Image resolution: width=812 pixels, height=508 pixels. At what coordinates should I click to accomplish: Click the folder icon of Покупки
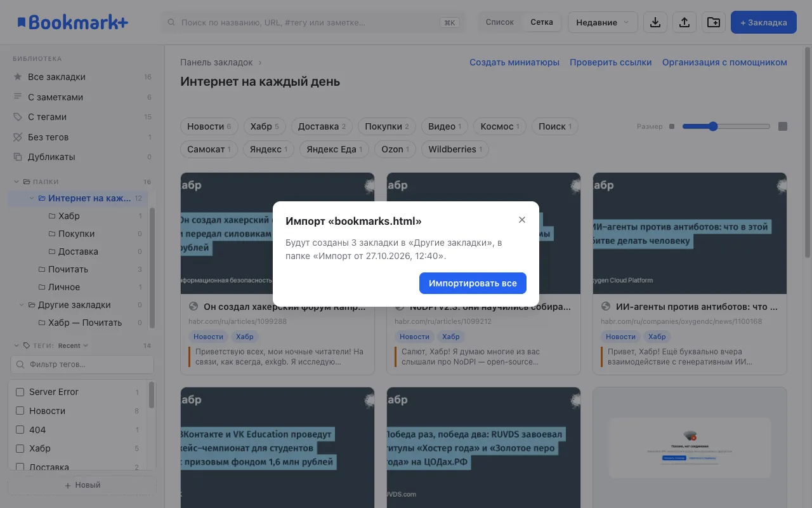click(52, 234)
